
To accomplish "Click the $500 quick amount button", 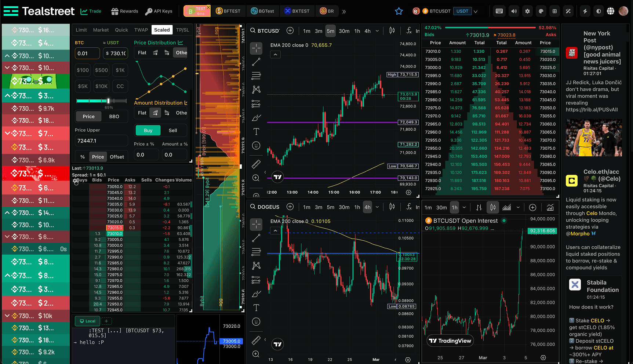I will [101, 70].
